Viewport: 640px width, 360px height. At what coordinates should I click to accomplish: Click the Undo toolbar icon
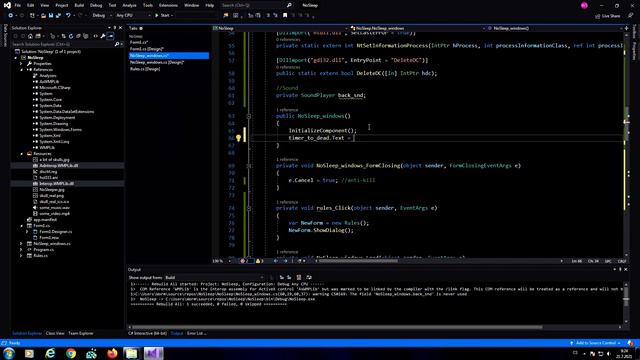click(68, 15)
